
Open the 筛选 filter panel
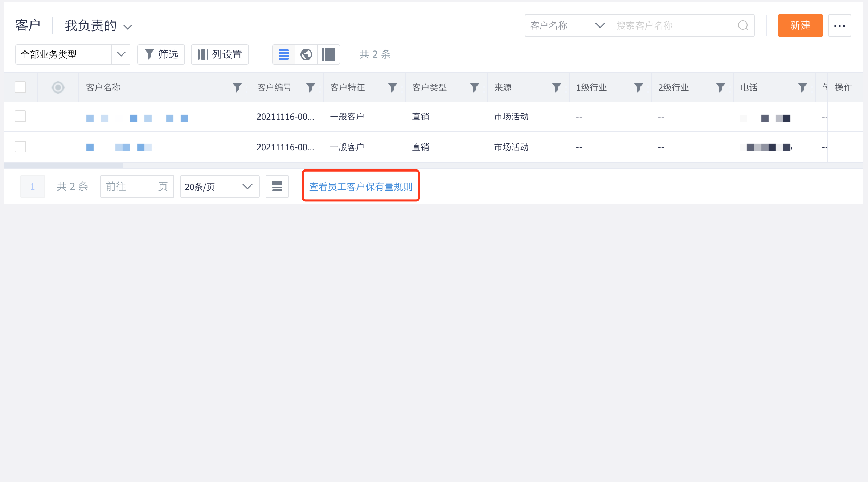click(161, 54)
